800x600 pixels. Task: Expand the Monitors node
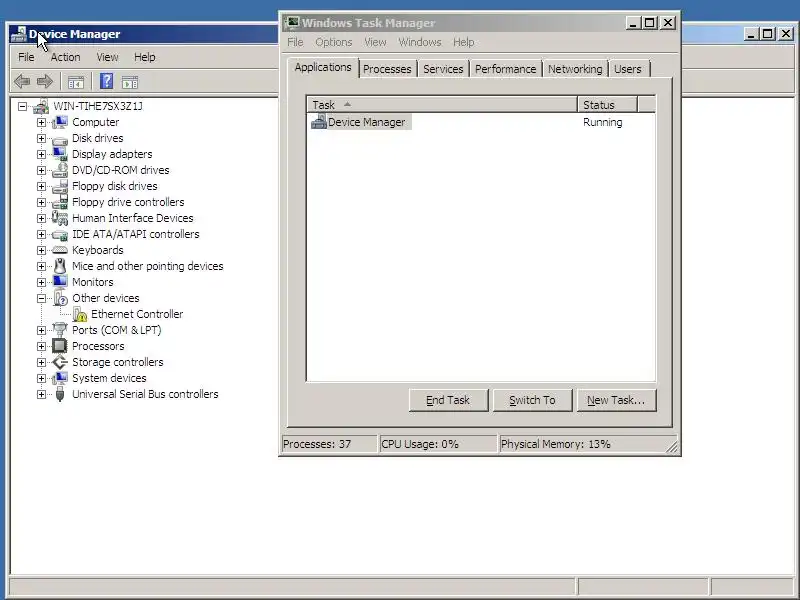[41, 282]
